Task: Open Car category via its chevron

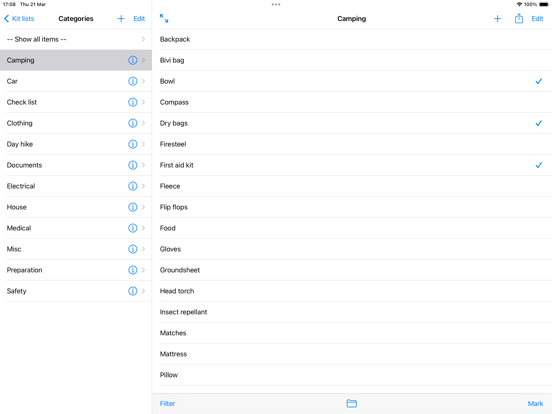Action: pos(143,81)
